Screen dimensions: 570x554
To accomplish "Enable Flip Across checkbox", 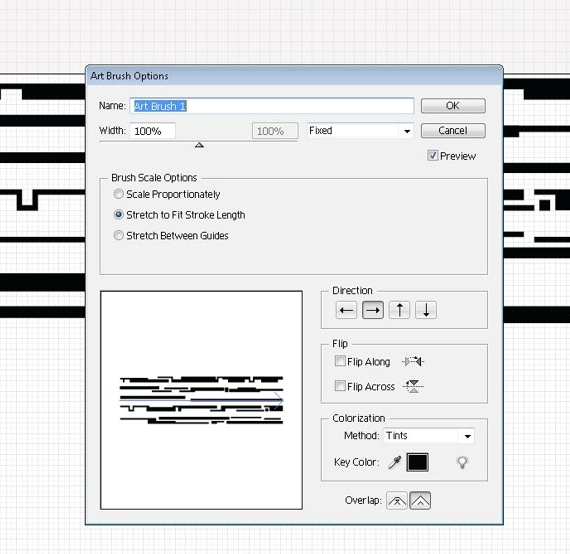I will 340,386.
